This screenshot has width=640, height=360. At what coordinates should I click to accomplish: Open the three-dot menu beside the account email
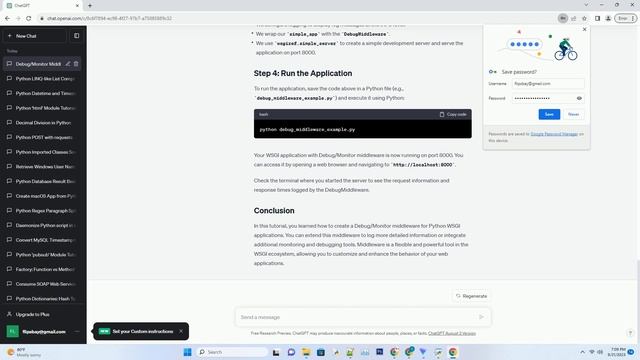tap(77, 331)
